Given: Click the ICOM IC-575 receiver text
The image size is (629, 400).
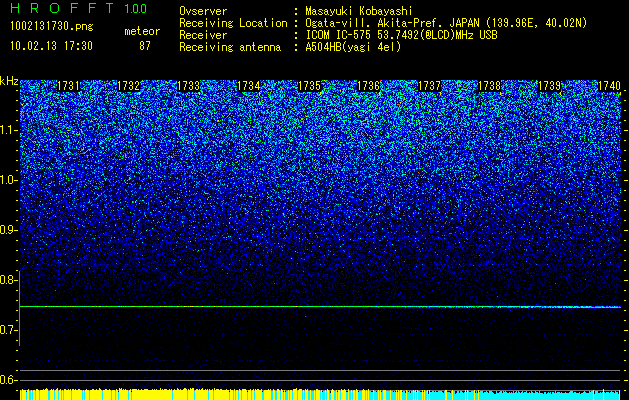Looking at the screenshot, I should (x=401, y=35).
